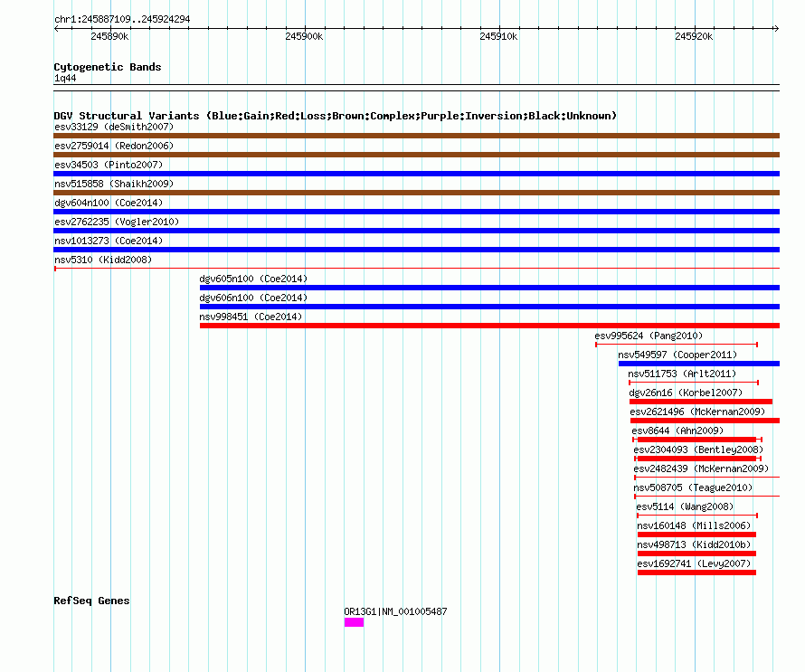Click the blue bar under dgv606n100
Screen dimensions: 805x672
[x=489, y=307]
